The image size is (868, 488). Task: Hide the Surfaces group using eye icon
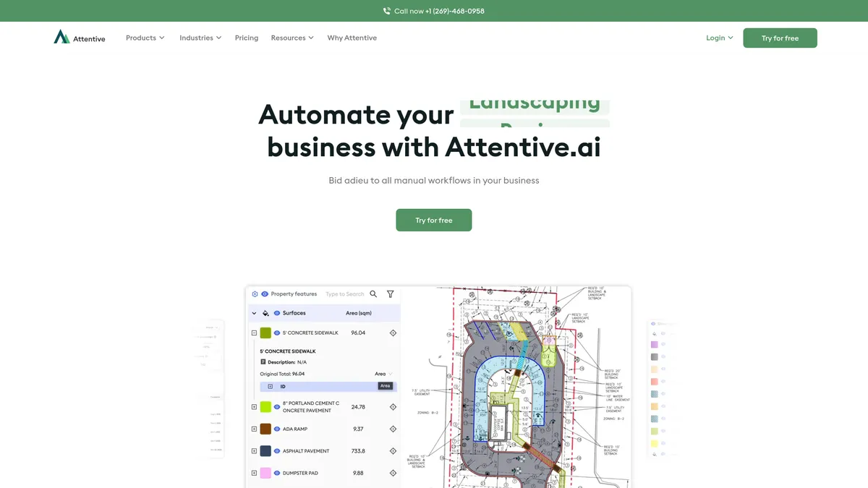pos(277,313)
